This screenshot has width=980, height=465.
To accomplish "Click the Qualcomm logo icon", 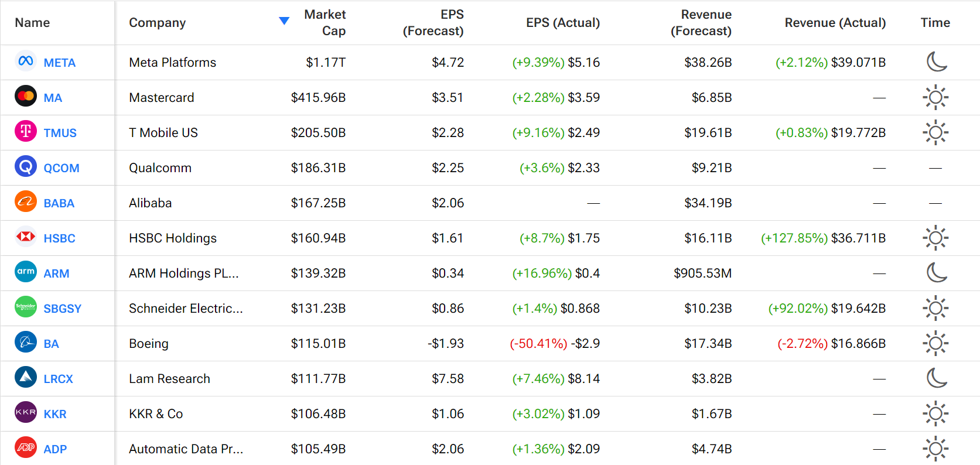I will 26,166.
